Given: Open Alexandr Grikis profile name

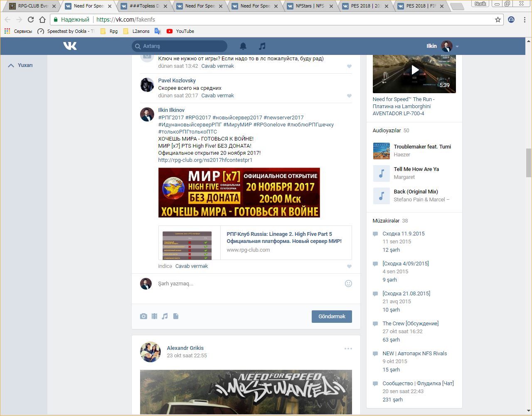Looking at the screenshot, I should 185,348.
